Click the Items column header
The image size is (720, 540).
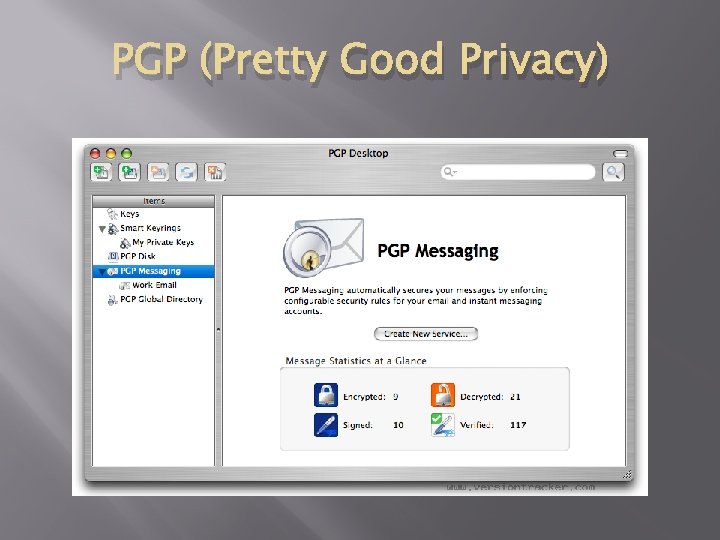(x=153, y=201)
